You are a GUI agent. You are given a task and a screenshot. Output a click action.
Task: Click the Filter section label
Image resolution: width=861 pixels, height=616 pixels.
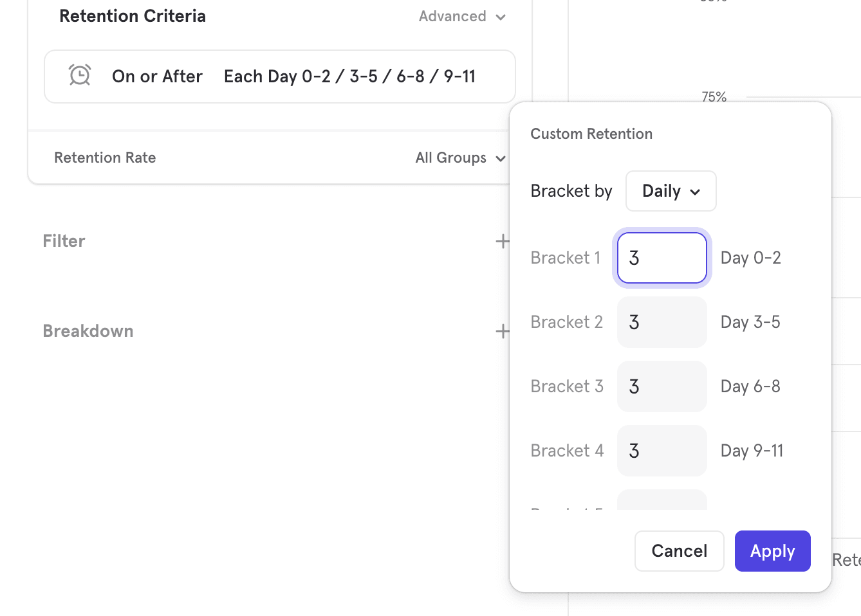[64, 241]
